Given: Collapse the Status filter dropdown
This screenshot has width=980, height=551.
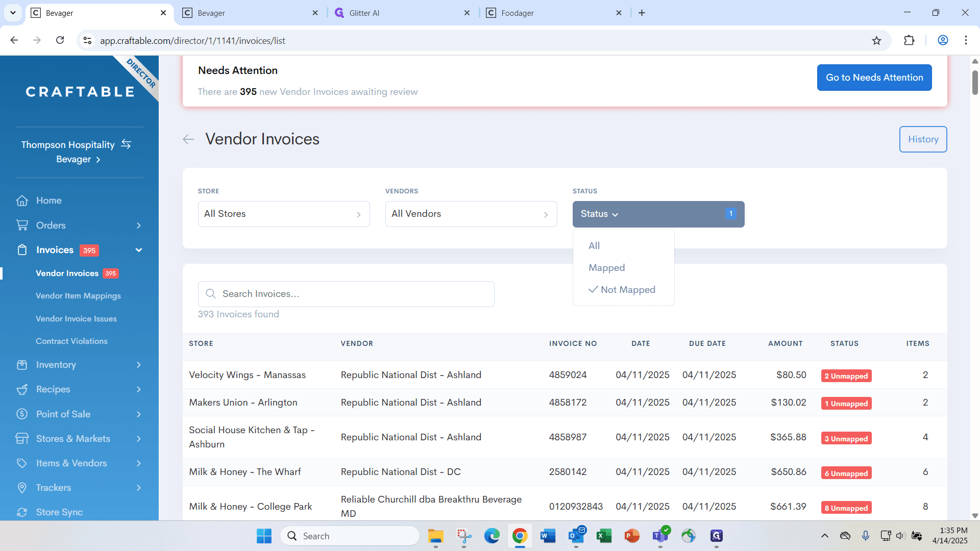Looking at the screenshot, I should [658, 214].
